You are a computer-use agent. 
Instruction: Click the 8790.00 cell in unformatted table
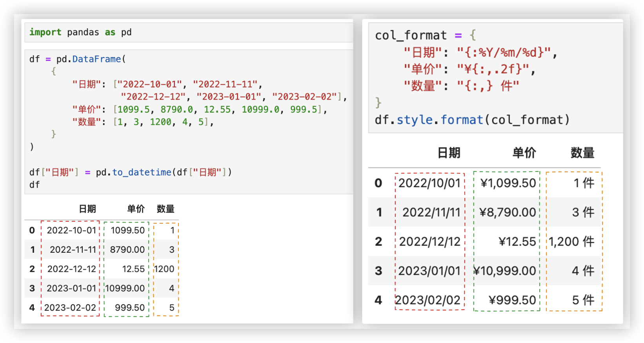(x=127, y=250)
